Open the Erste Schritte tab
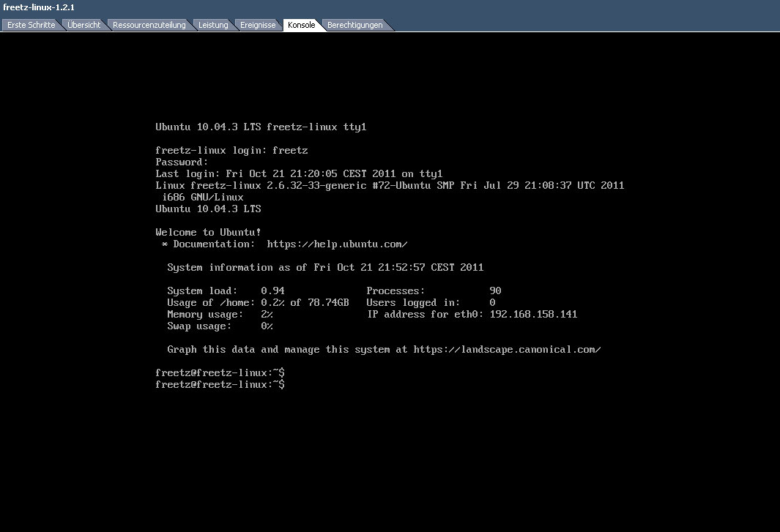This screenshot has height=532, width=780. coord(31,25)
